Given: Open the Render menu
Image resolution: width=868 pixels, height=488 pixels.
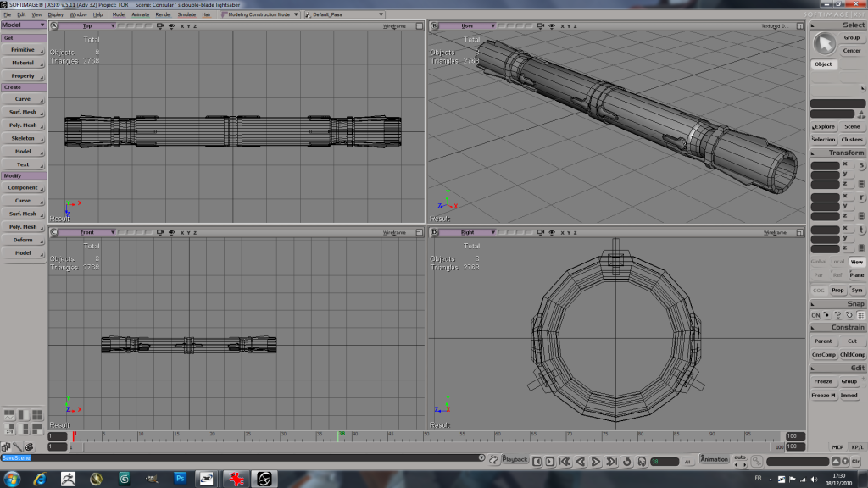Looking at the screenshot, I should pyautogui.click(x=163, y=14).
